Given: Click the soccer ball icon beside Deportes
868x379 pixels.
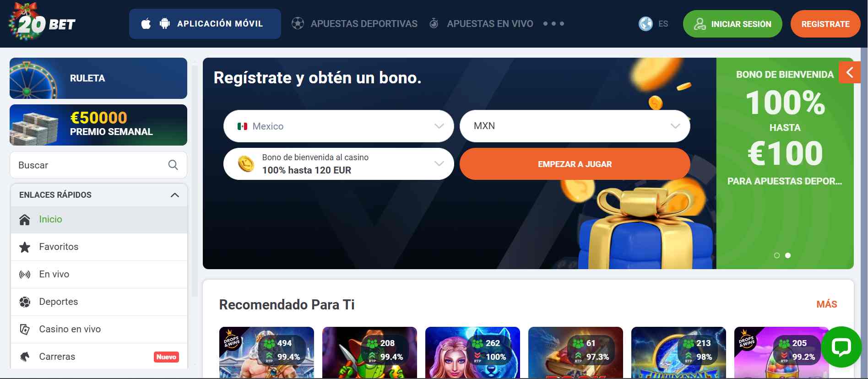Looking at the screenshot, I should click(25, 302).
